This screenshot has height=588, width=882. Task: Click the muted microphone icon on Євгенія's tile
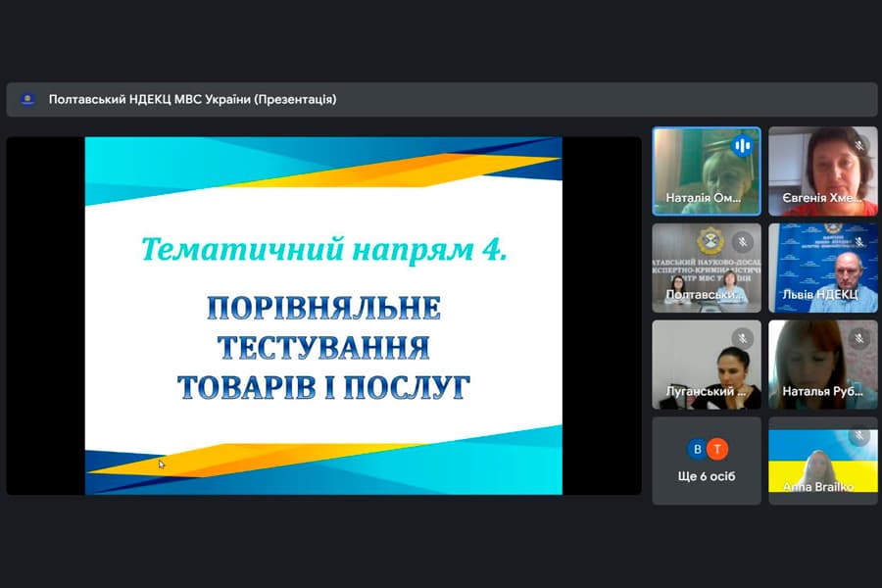(857, 144)
